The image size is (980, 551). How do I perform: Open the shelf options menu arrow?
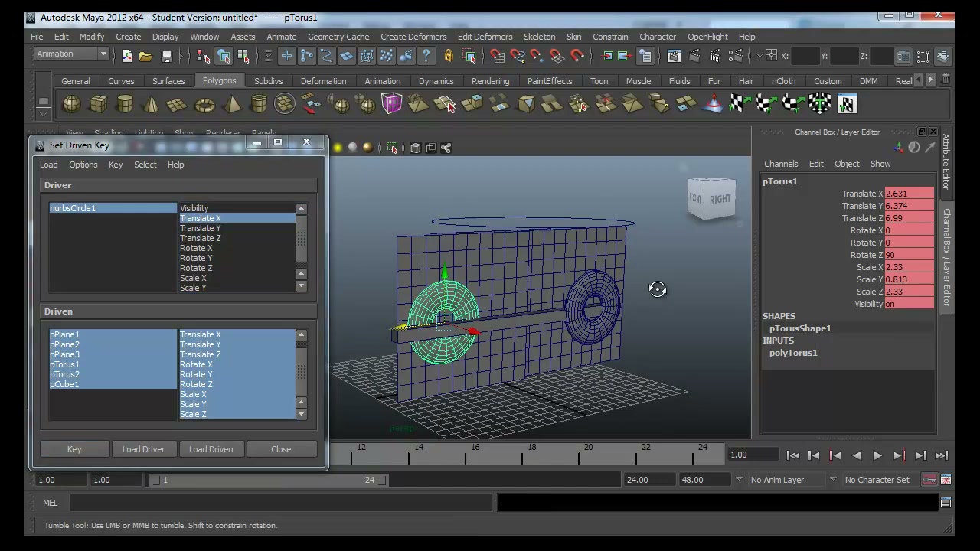pos(44,114)
